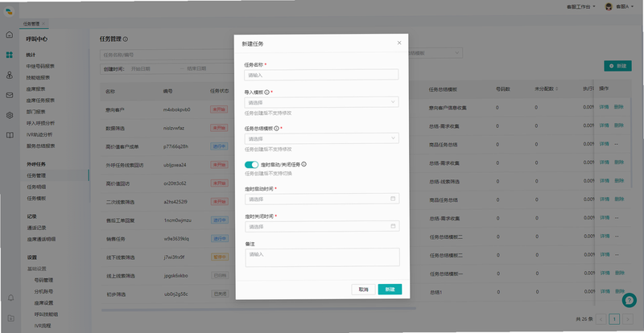The width and height of the screenshot is (644, 333).
Task: Open 座席设置 in sidebar
Action: tap(43, 303)
